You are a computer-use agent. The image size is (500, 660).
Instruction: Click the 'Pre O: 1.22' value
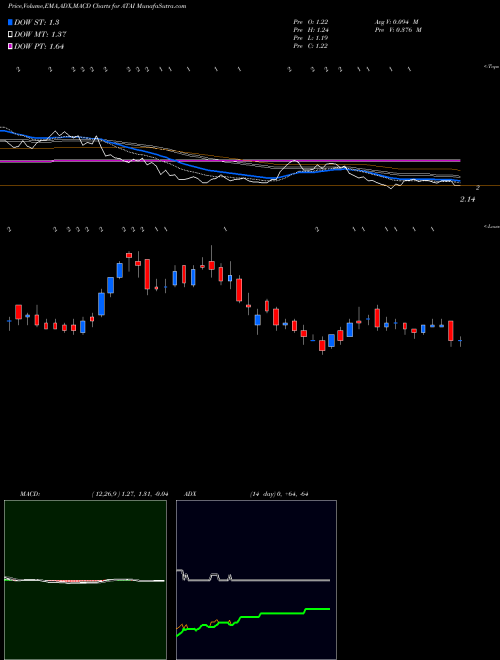(311, 22)
